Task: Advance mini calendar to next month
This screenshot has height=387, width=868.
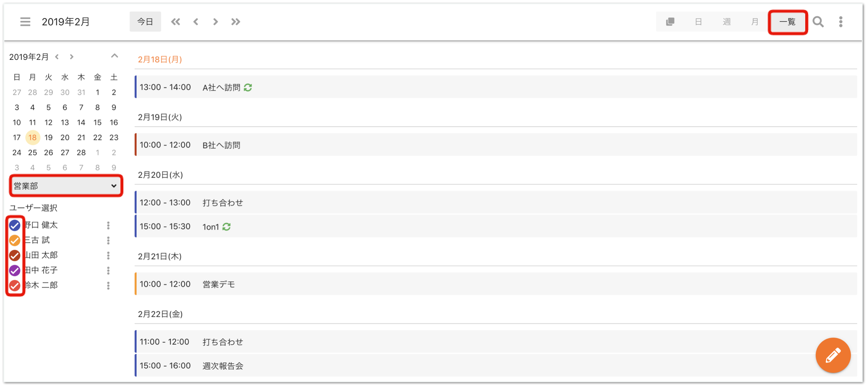Action: (x=71, y=57)
